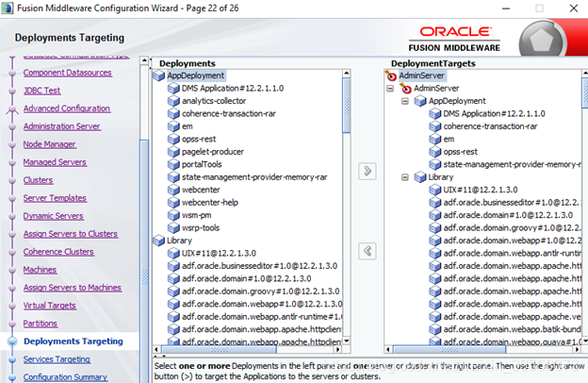The height and width of the screenshot is (383, 588).
Task: Open the Clusters step
Action: (x=38, y=180)
